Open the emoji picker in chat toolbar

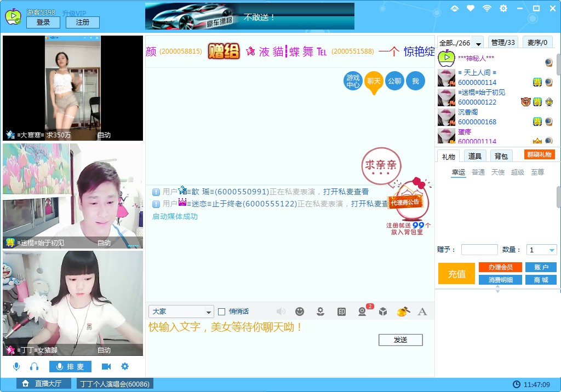tap(300, 312)
